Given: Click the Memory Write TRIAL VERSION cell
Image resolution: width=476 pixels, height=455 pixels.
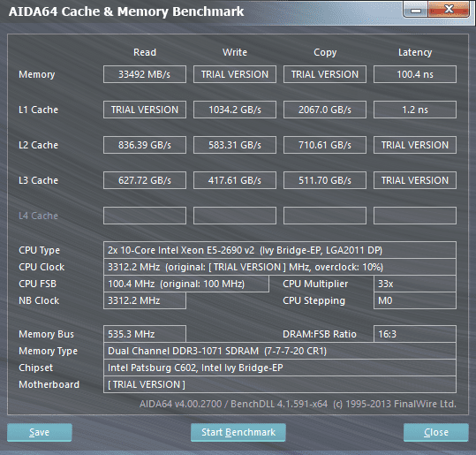Looking at the screenshot, I should [235, 74].
